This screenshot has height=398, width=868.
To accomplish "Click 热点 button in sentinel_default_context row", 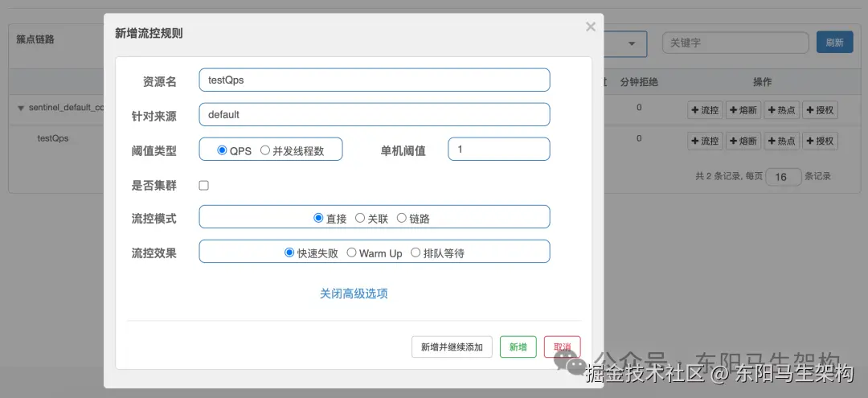I will (x=782, y=110).
